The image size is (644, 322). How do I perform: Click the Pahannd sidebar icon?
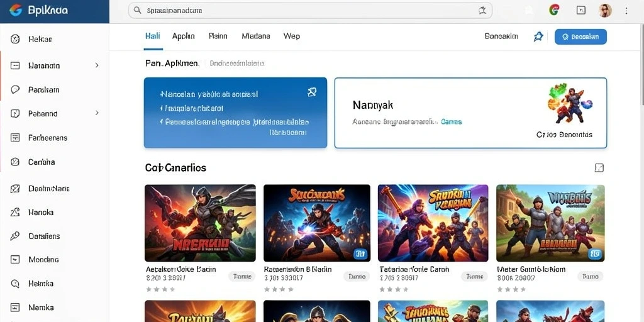tap(15, 114)
